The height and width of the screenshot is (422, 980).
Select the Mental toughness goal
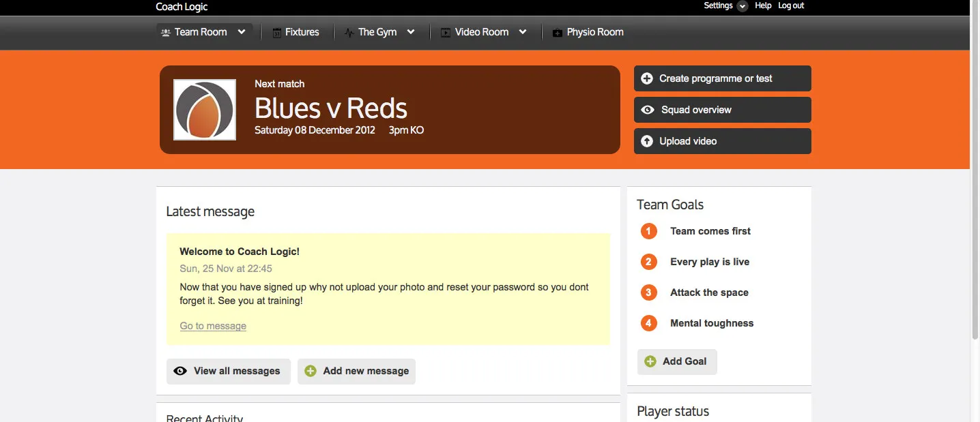[x=712, y=323]
